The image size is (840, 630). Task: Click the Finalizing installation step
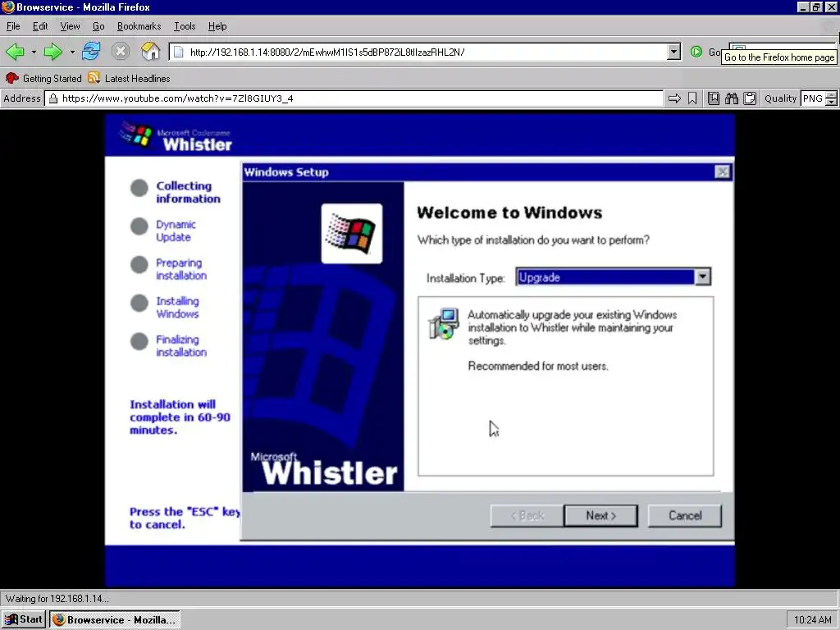pos(181,346)
